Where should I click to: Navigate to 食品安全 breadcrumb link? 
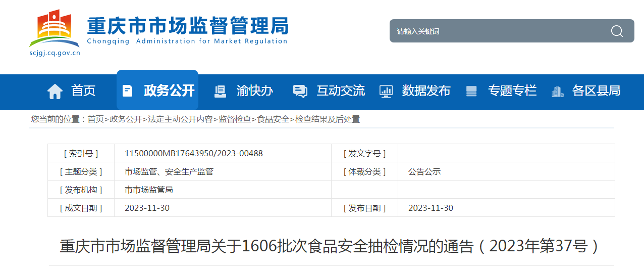pos(273,119)
